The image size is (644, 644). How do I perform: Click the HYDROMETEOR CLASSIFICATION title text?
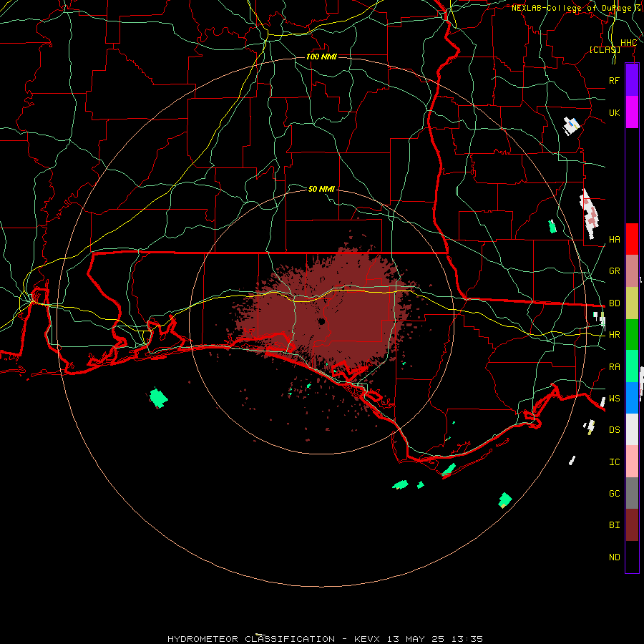(251, 639)
